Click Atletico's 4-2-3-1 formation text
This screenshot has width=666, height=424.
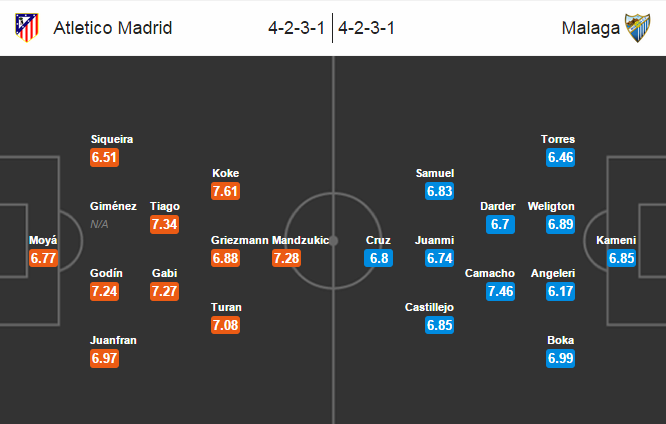(x=296, y=28)
